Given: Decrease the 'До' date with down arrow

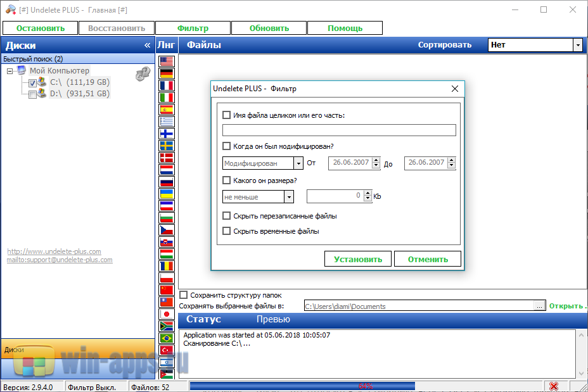Looking at the screenshot, I should [452, 166].
